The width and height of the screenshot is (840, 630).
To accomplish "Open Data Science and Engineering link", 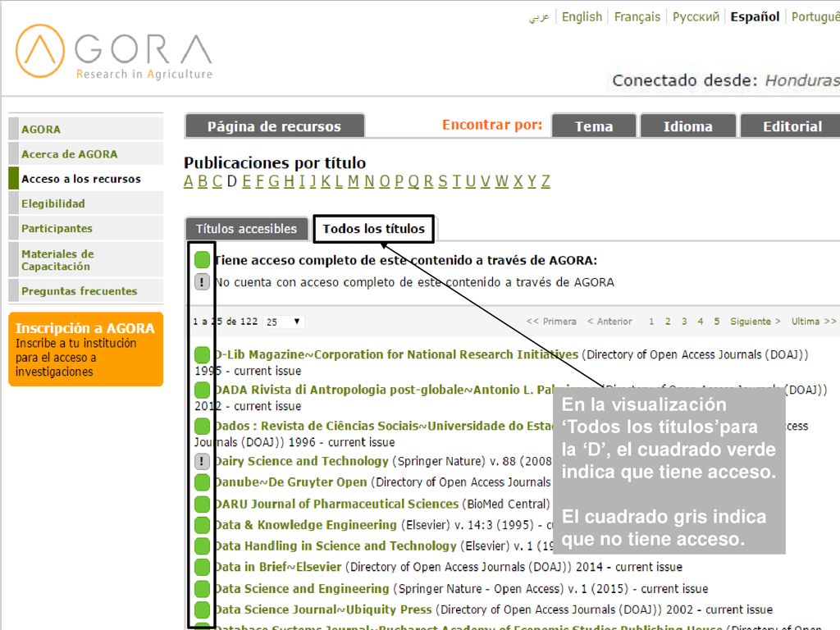I will 302,589.
